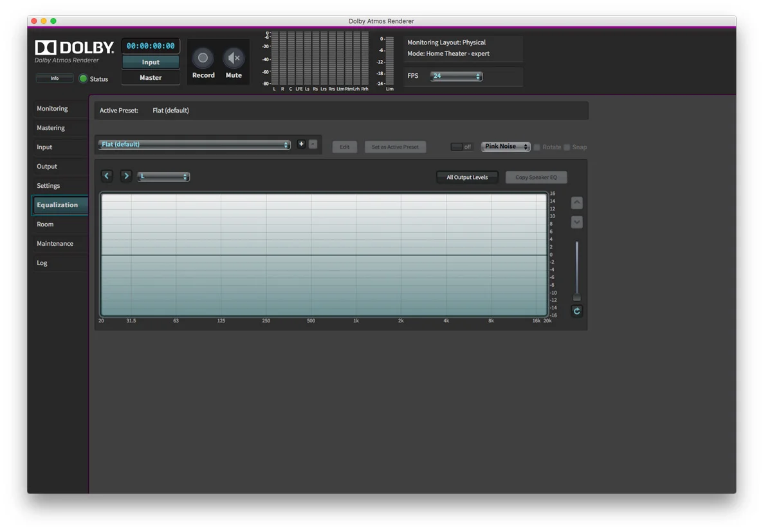Screen dimensions: 763x532
Task: Click Copy Speaker EQ button
Action: [x=537, y=177]
